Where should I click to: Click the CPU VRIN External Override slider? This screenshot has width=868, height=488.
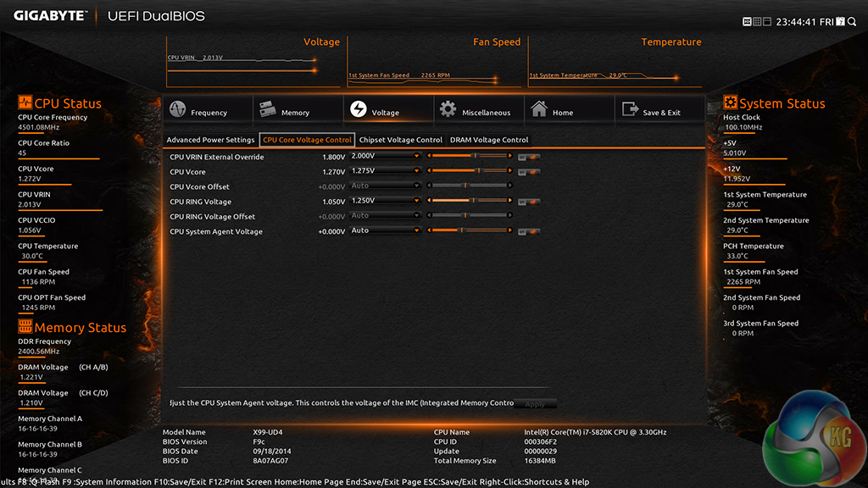pos(470,157)
